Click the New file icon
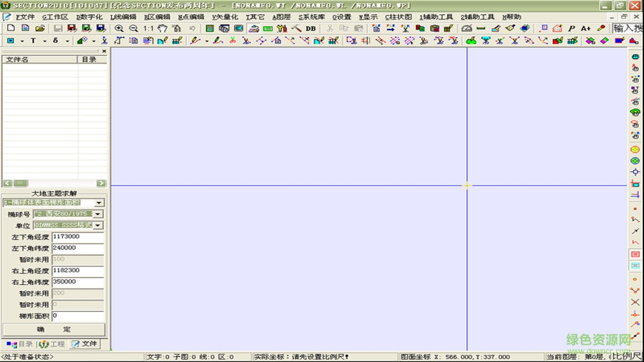This screenshot has width=644, height=362. pos(11,28)
